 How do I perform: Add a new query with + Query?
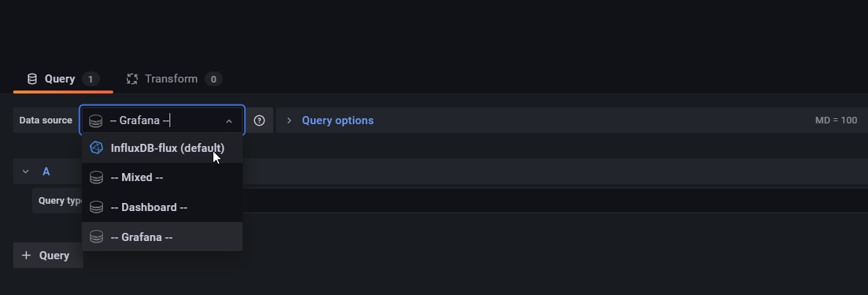click(x=48, y=255)
